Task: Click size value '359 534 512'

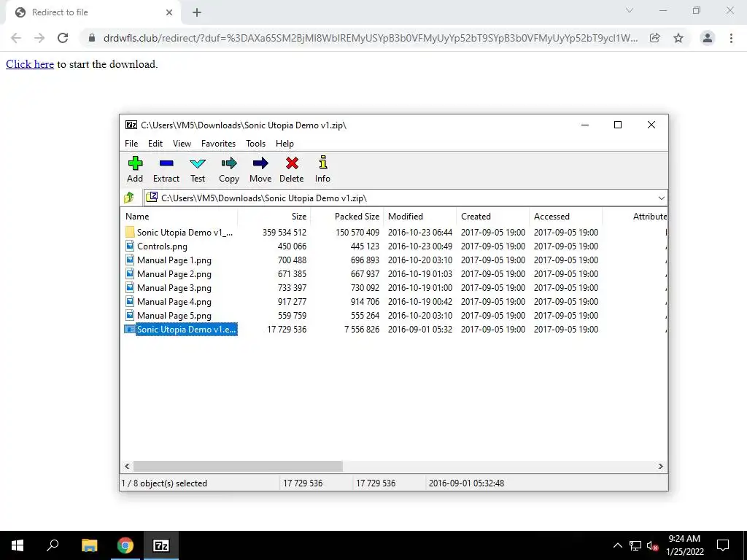Action: tap(285, 233)
